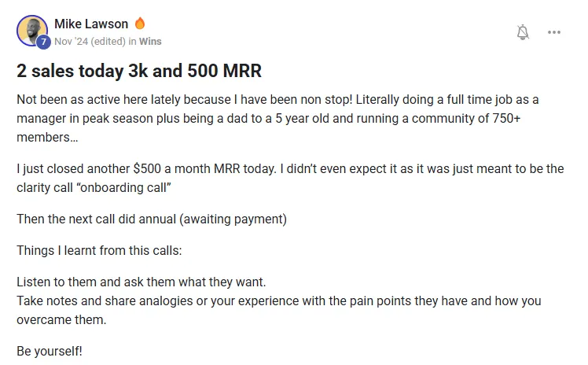Open Mike Lawson's profile via name
This screenshot has height=365, width=588.
pos(91,24)
